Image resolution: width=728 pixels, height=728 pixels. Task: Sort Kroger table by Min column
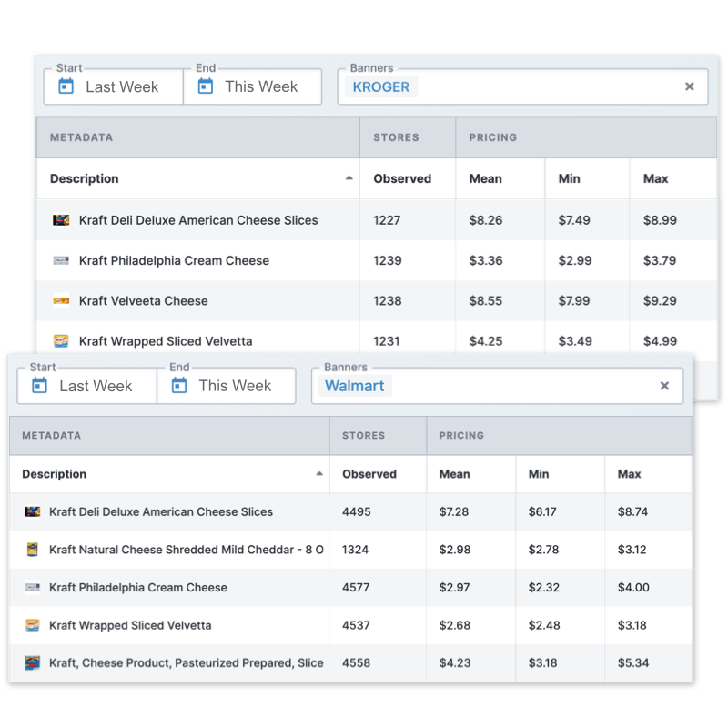570,178
